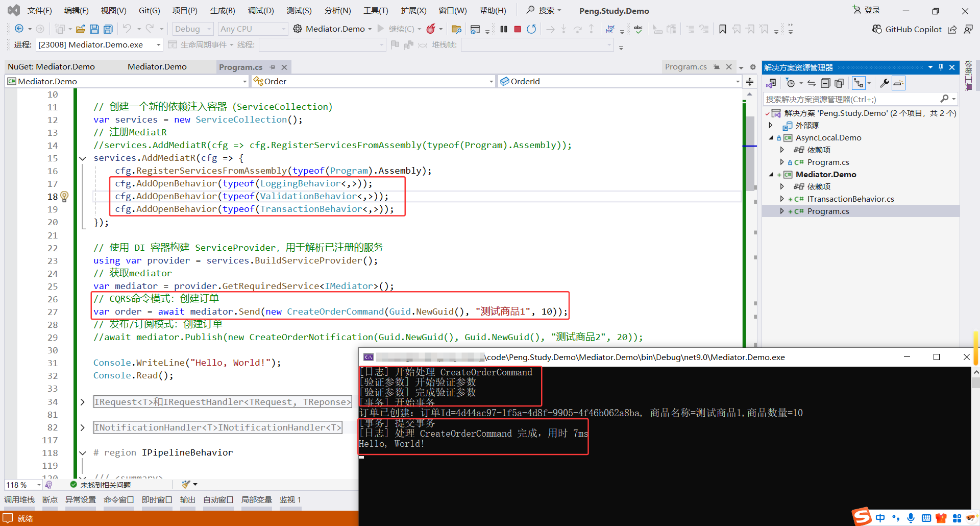Image resolution: width=980 pixels, height=526 pixels.
Task: Click the editor vertical scrollbar thumb
Action: click(750, 153)
